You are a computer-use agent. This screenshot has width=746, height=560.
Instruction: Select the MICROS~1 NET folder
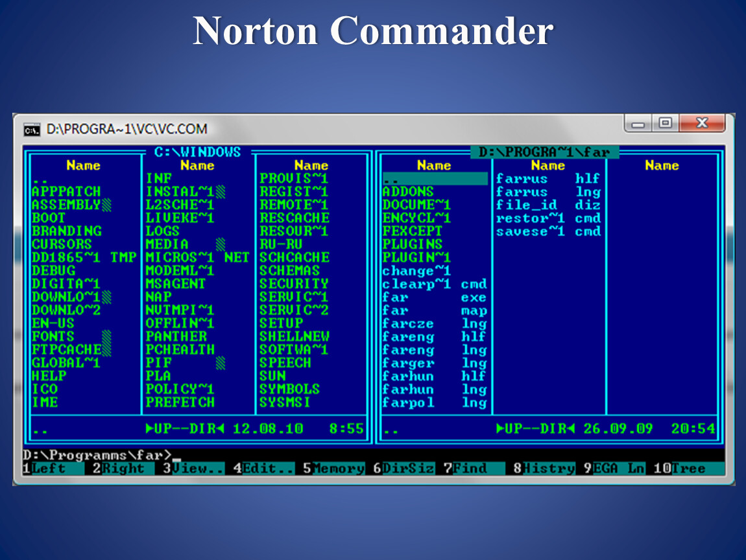pyautogui.click(x=197, y=258)
